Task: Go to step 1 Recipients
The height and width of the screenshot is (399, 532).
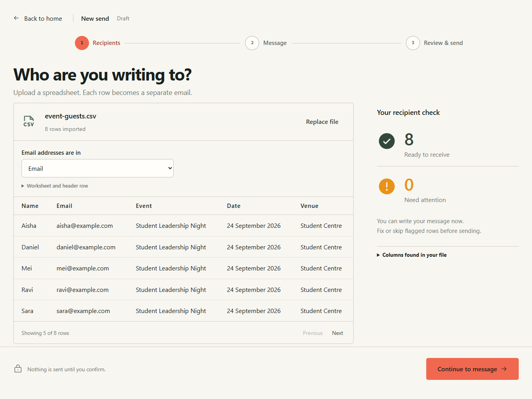Action: [x=98, y=43]
